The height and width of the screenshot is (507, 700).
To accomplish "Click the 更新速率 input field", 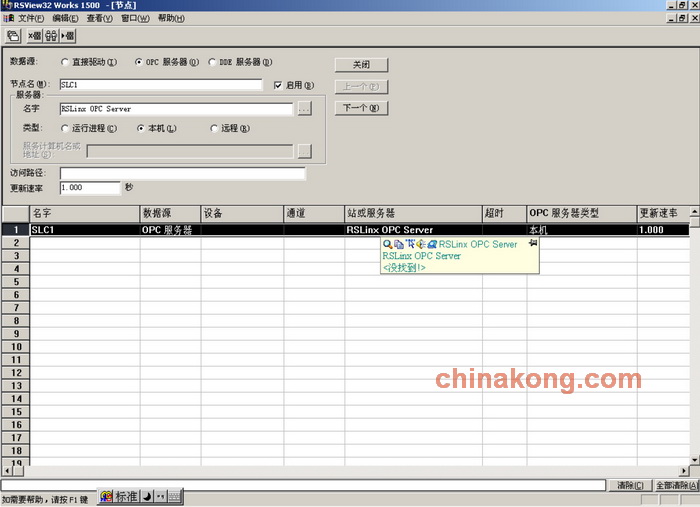I will pyautogui.click(x=90, y=187).
